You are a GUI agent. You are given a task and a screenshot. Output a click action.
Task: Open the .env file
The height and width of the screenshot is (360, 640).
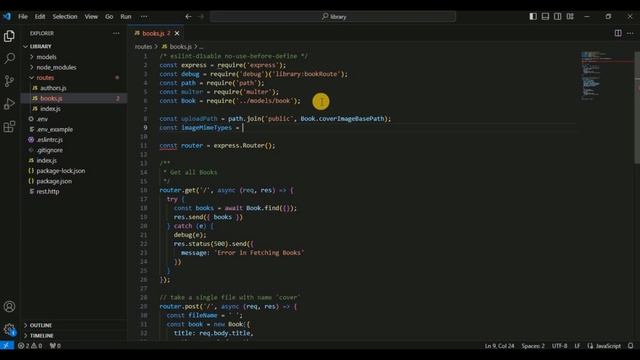(42, 119)
